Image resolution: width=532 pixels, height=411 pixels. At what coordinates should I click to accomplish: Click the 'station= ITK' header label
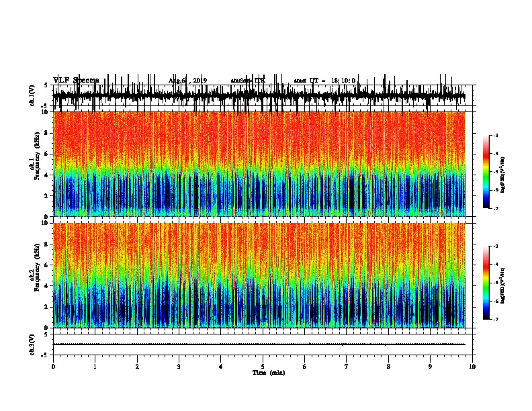coord(248,81)
